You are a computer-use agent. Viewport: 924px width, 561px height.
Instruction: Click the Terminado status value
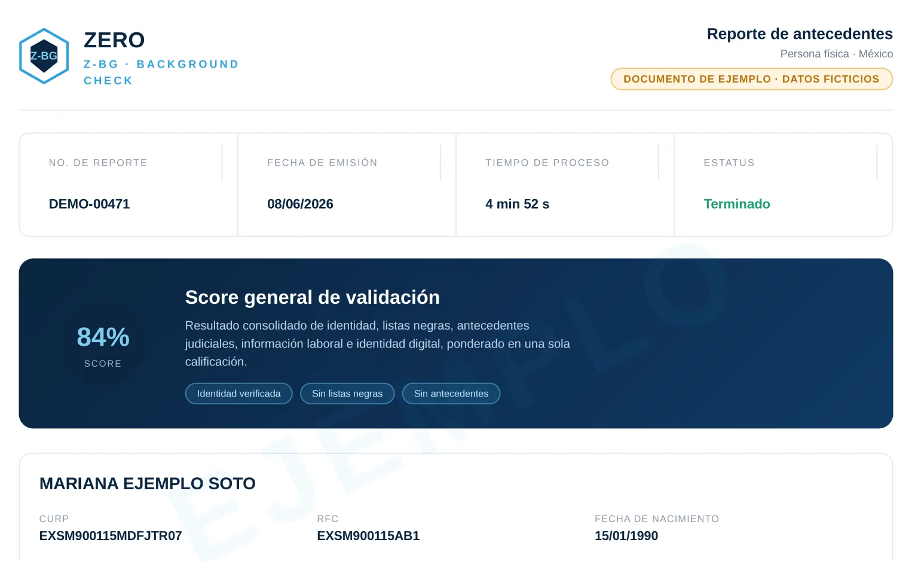(x=737, y=204)
